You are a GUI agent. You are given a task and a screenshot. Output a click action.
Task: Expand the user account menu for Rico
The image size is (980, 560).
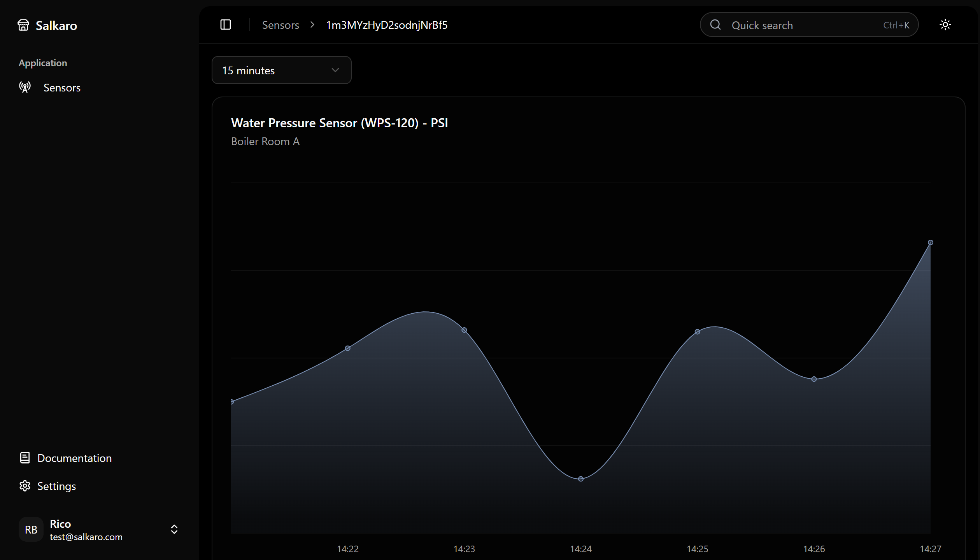(x=174, y=529)
